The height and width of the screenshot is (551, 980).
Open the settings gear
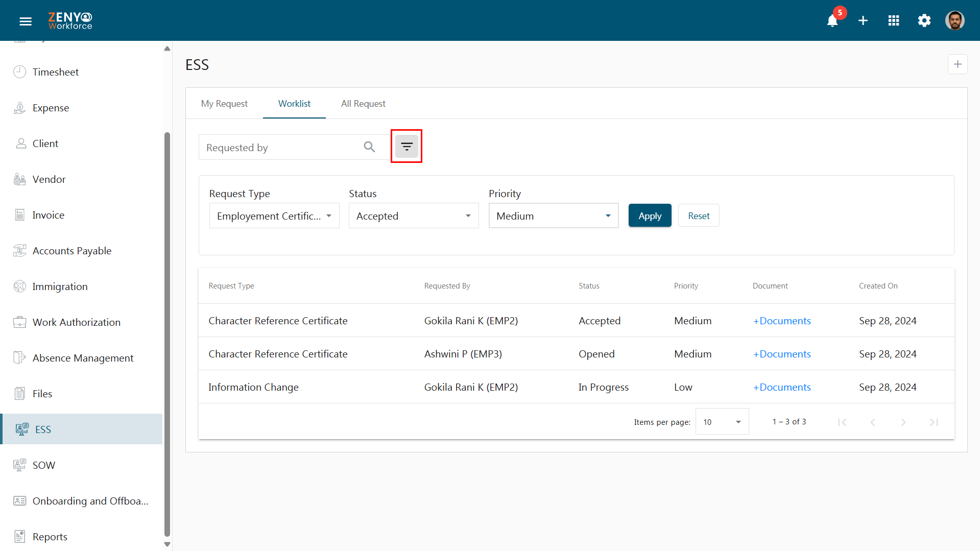click(x=924, y=21)
